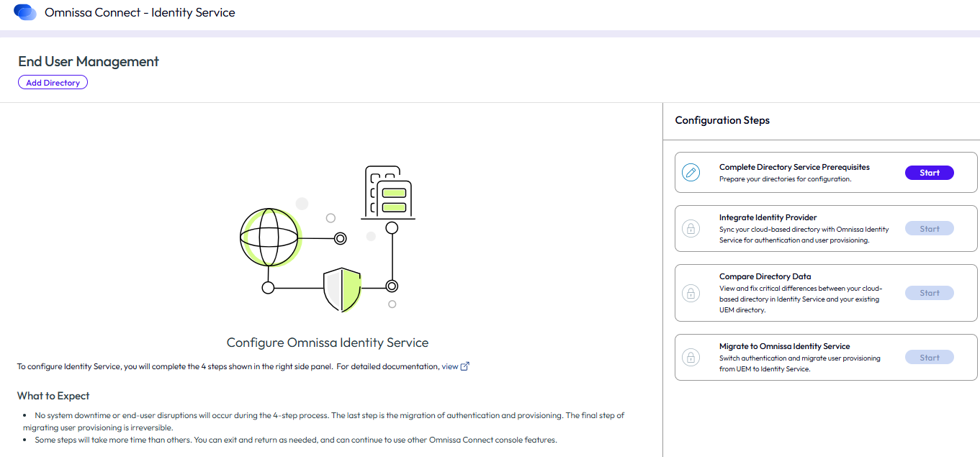Image resolution: width=980 pixels, height=457 pixels.
Task: Start Complete Directory Service Prerequisites step
Action: click(930, 173)
